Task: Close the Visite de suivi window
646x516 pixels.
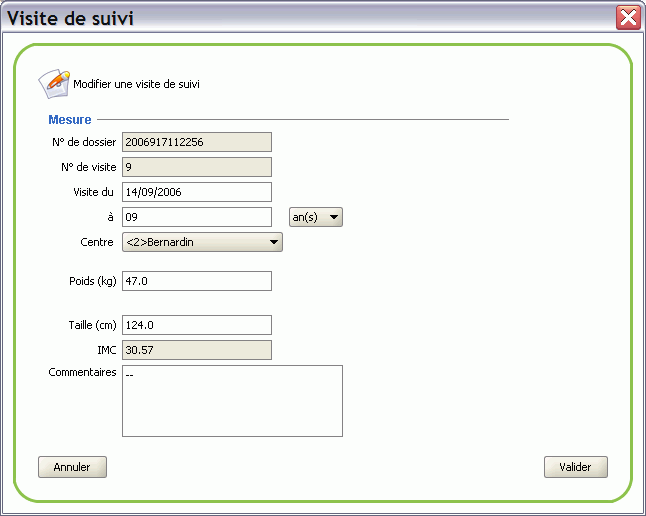Action: tap(628, 17)
